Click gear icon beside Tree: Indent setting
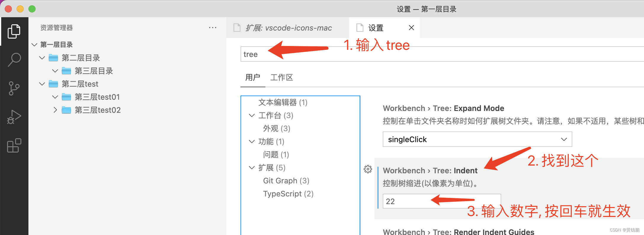The image size is (644, 235). pos(368,169)
